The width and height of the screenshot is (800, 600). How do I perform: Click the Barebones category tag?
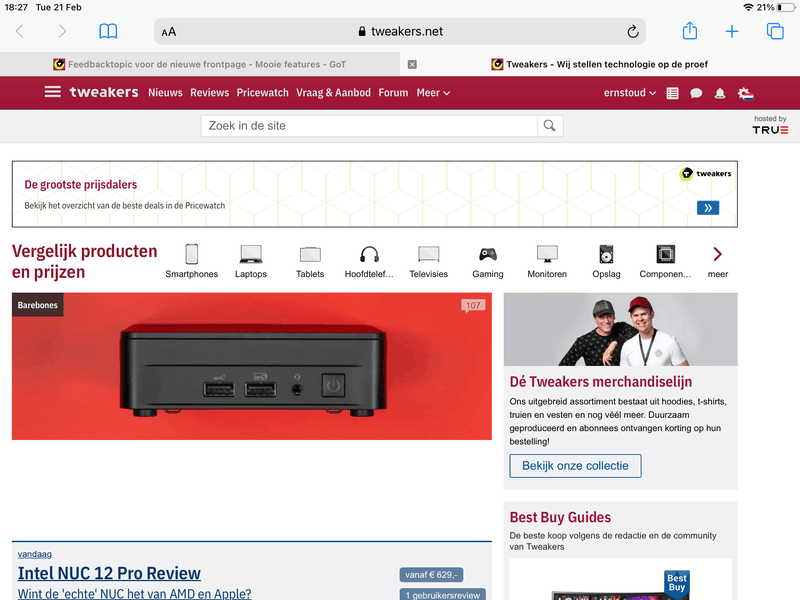tap(38, 305)
